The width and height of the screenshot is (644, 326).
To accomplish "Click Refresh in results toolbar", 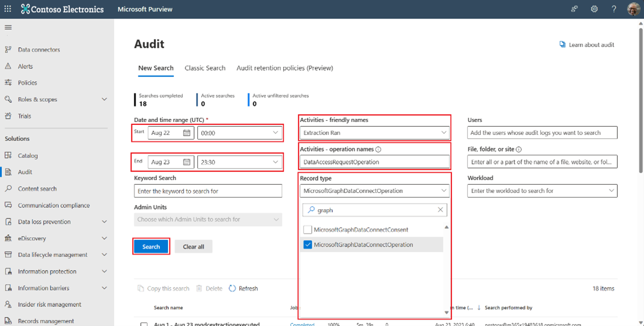I will click(x=243, y=288).
